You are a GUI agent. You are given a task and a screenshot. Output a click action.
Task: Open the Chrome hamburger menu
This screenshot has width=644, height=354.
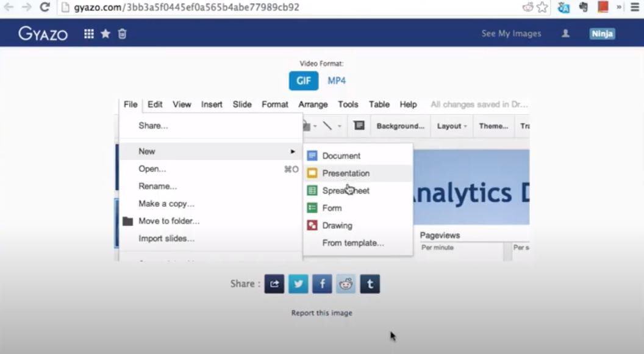tap(635, 7)
